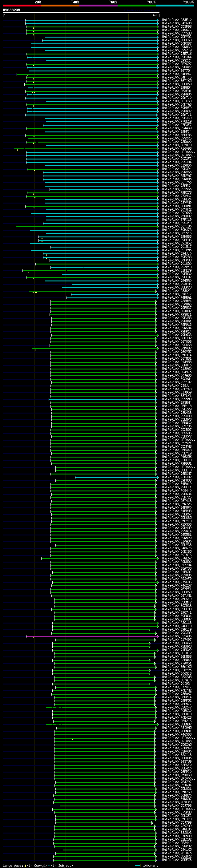197x868 pixels.
Task: Open hit UniRef100_Q8LL68
Action: point(177,40)
